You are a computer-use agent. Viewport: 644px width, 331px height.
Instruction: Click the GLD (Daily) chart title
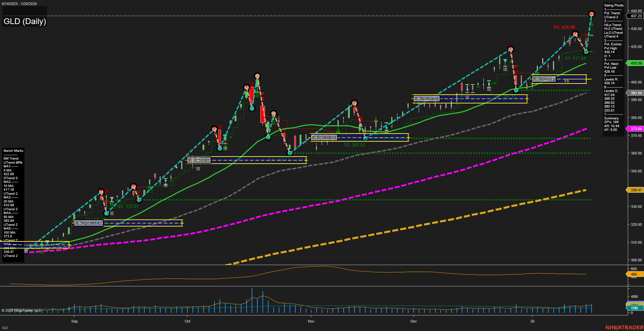click(x=24, y=21)
